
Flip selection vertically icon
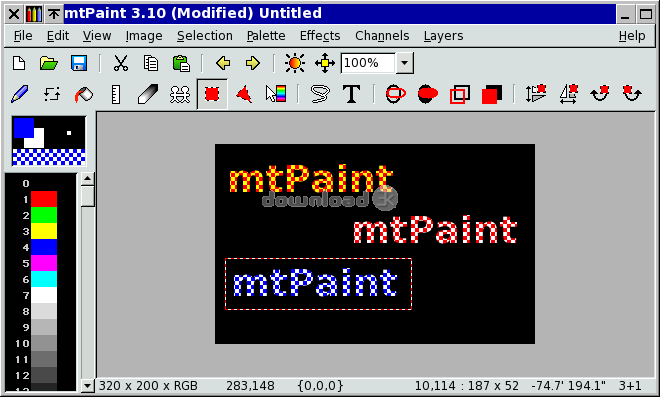point(536,94)
